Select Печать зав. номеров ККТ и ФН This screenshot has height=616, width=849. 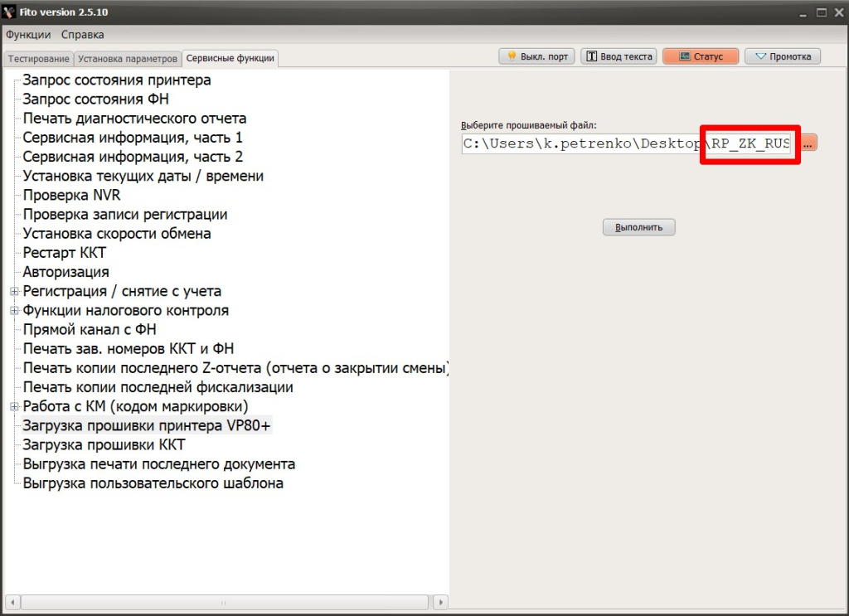pyautogui.click(x=129, y=349)
